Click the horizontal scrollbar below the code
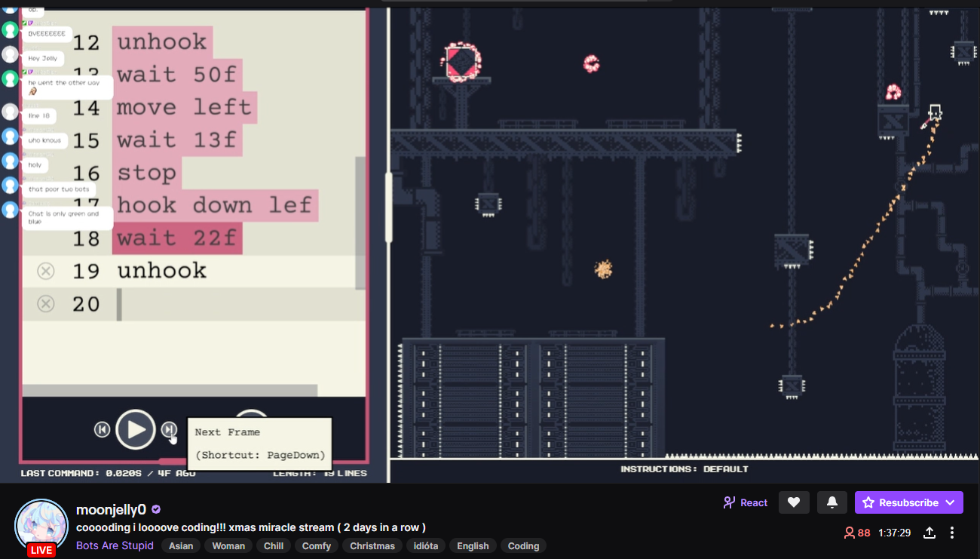The height and width of the screenshot is (559, 980). tap(170, 390)
